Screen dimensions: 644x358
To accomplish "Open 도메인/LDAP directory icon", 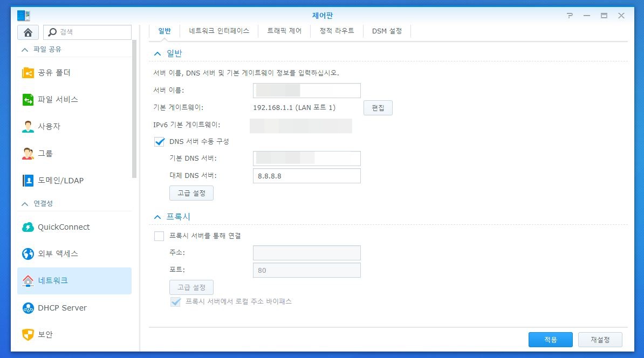I will click(28, 181).
